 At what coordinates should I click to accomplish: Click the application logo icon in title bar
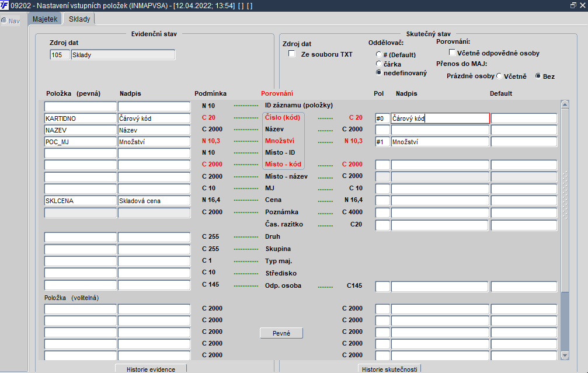5,5
